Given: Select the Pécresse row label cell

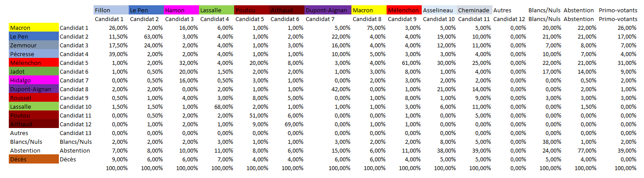Looking at the screenshot, I should 33,54.
